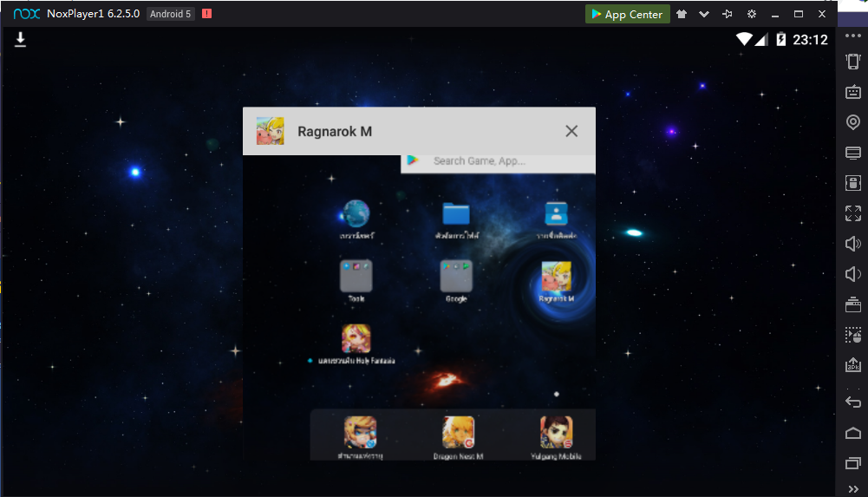Expand the sidebar with double chevron
This screenshot has width=868, height=497.
coord(853,488)
